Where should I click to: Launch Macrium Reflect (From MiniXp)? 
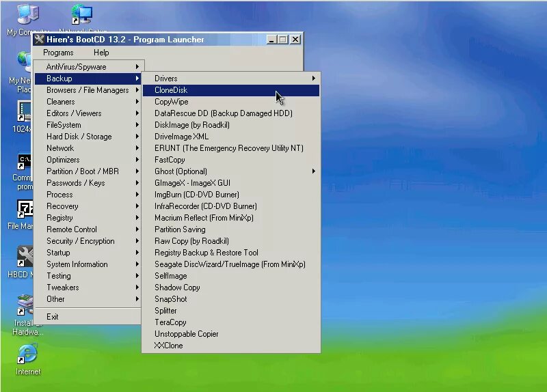pyautogui.click(x=231, y=218)
